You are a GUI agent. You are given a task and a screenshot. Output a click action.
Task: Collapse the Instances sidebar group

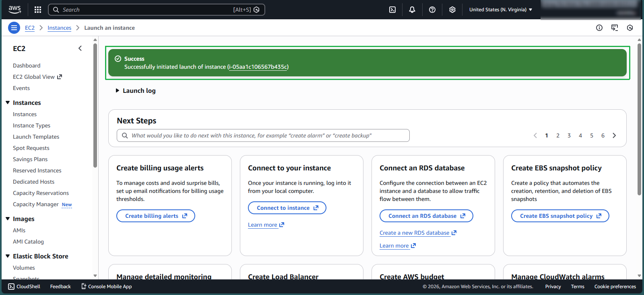[8, 102]
